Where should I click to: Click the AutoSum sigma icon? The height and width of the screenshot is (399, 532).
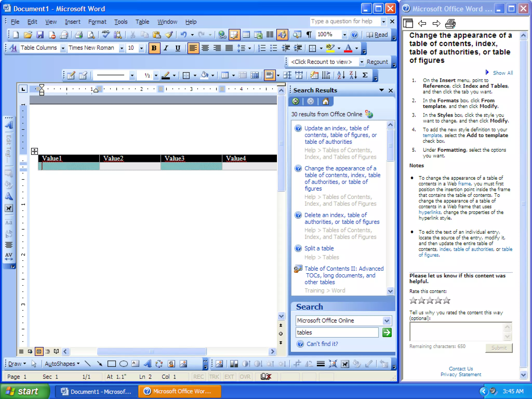[x=365, y=75]
